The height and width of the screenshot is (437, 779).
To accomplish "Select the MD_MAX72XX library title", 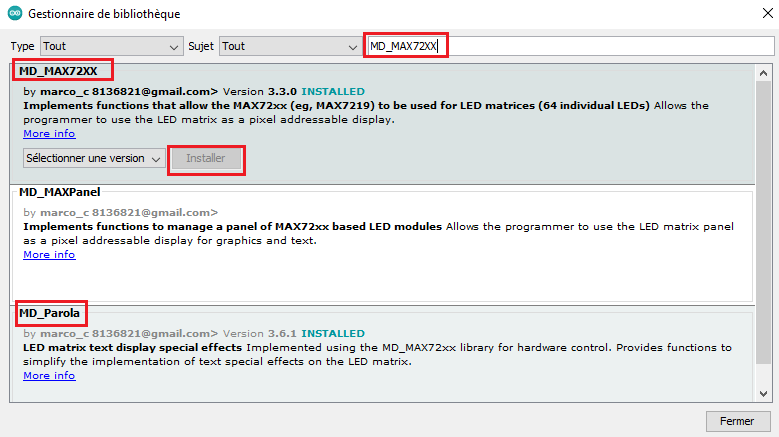I will point(58,71).
